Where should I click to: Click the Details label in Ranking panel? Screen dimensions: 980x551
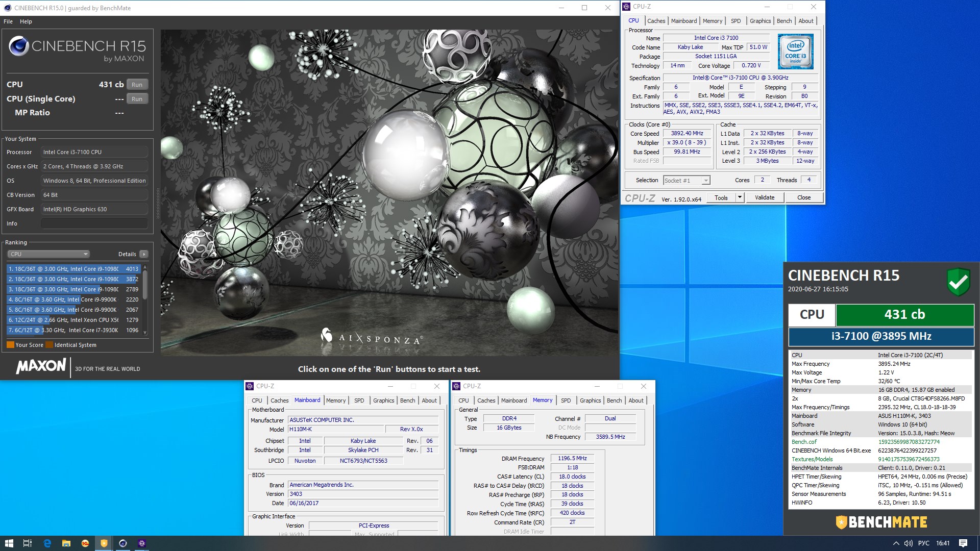tap(127, 254)
